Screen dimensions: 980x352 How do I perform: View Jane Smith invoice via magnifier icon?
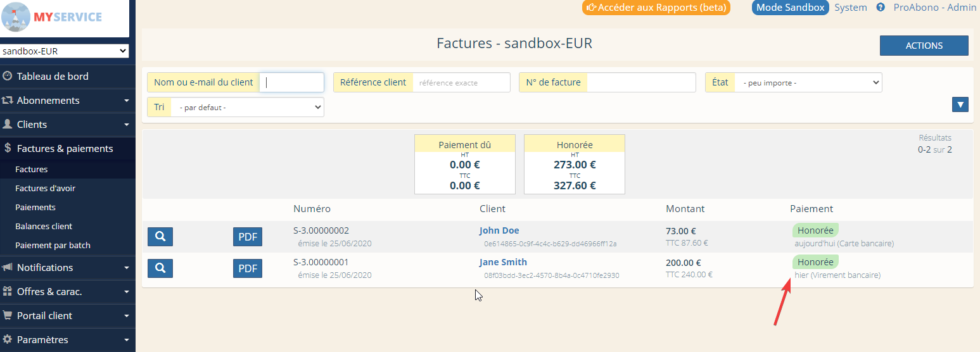coord(160,268)
